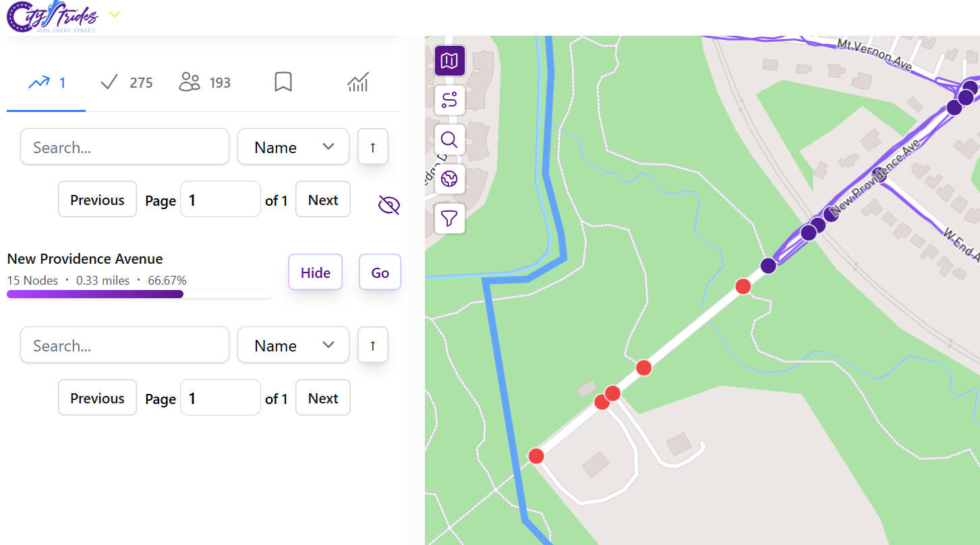Click the map view icon on map
This screenshot has width=980, height=545.
click(449, 61)
